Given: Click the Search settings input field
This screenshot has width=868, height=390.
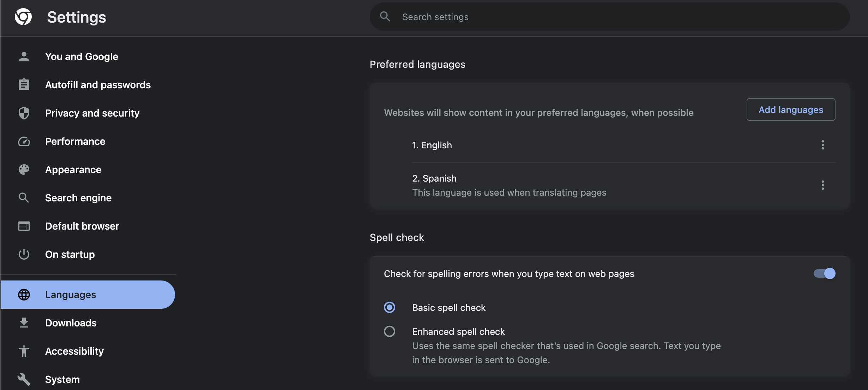Looking at the screenshot, I should tap(600, 17).
